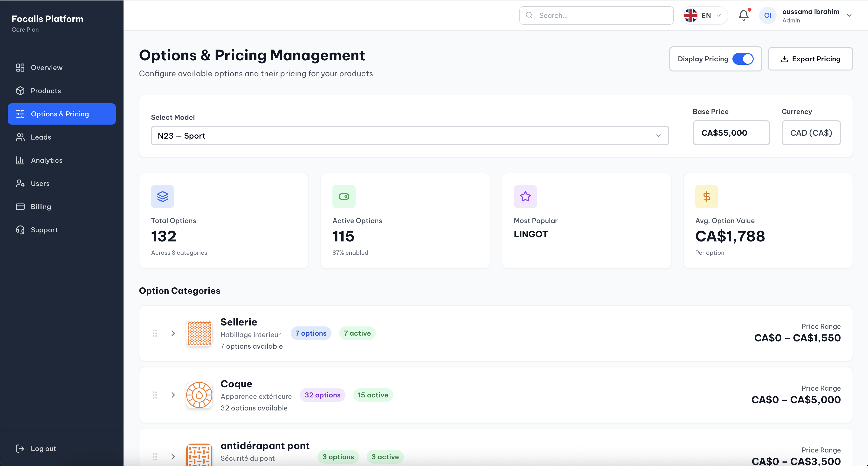868x466 pixels.
Task: Click the search magnifier icon
Action: pyautogui.click(x=529, y=15)
